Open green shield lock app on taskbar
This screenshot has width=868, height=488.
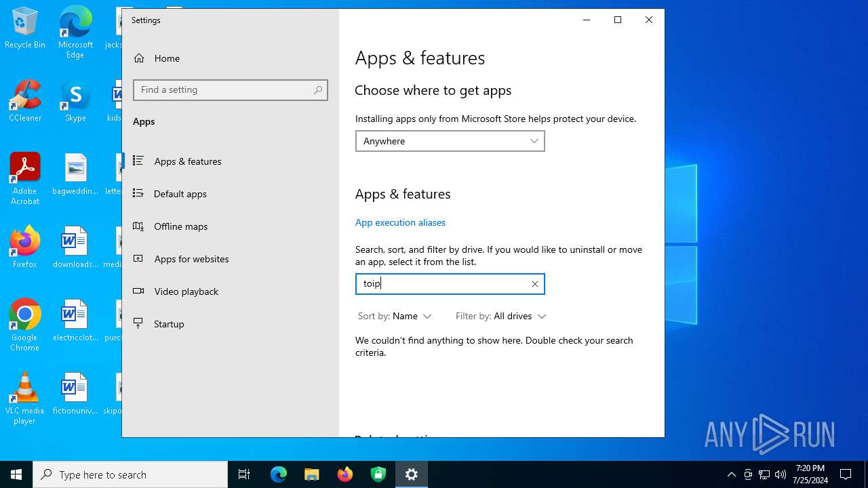[x=378, y=474]
